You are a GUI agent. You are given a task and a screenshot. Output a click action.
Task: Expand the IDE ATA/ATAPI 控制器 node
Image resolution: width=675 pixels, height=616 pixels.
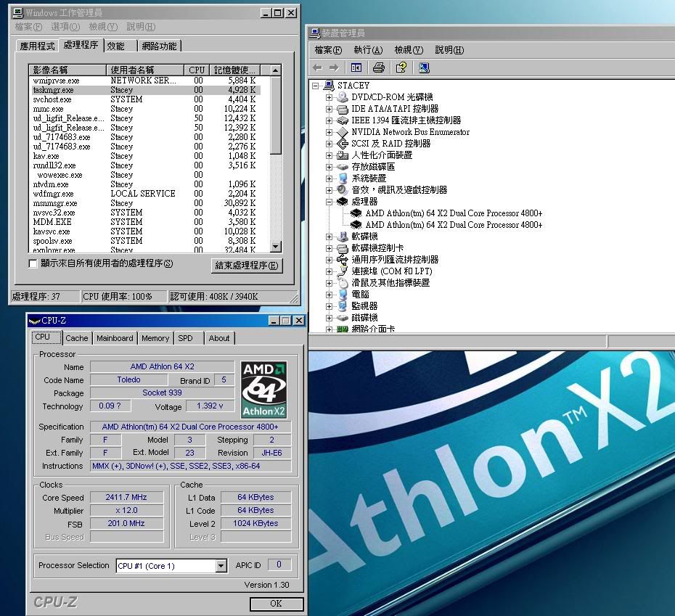click(x=329, y=109)
